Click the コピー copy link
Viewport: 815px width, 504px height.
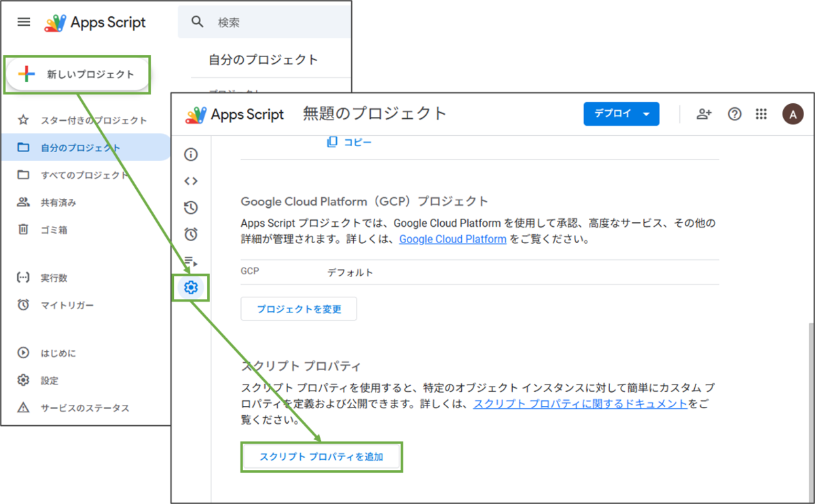point(349,142)
